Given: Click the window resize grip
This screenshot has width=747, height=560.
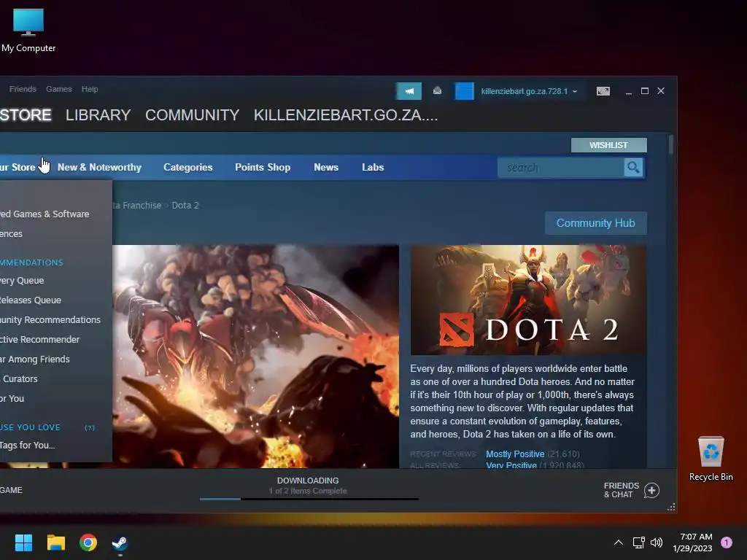Looking at the screenshot, I should click(671, 507).
